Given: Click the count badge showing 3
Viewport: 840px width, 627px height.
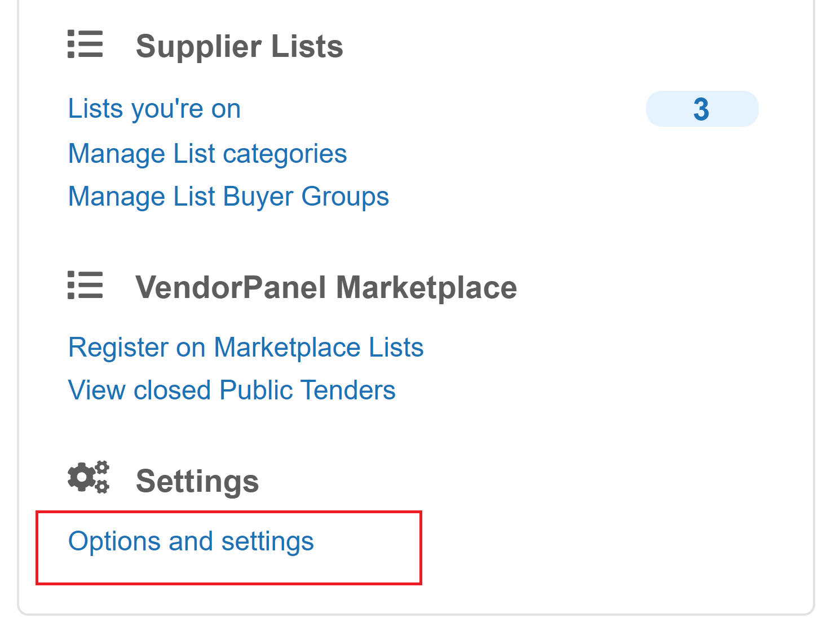Looking at the screenshot, I should point(702,109).
